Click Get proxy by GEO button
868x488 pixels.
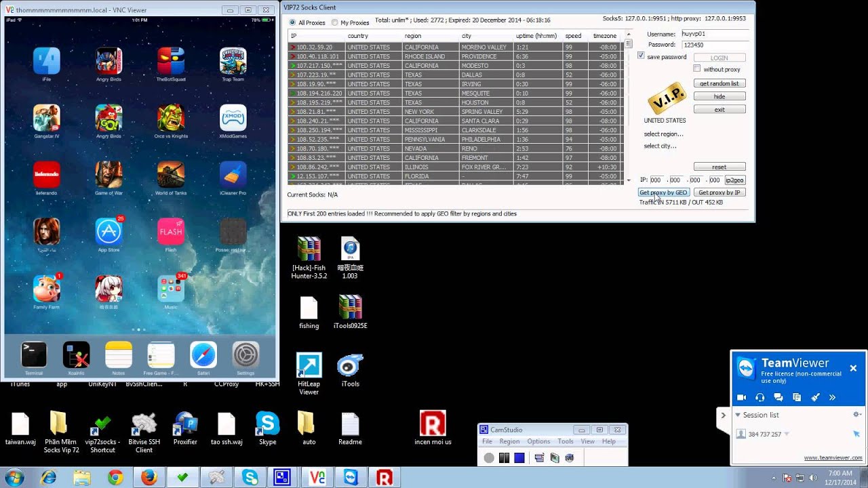(663, 192)
